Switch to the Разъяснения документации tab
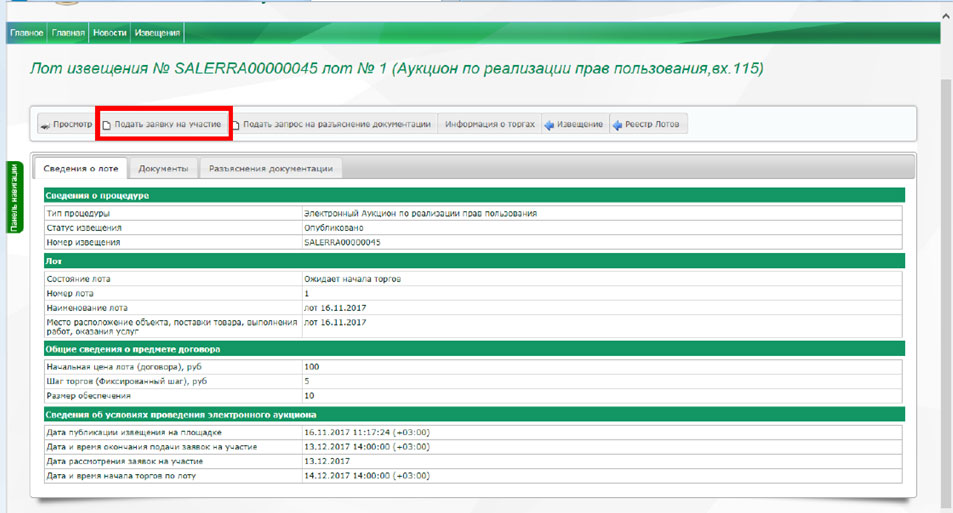The width and height of the screenshot is (953, 513). pos(270,169)
